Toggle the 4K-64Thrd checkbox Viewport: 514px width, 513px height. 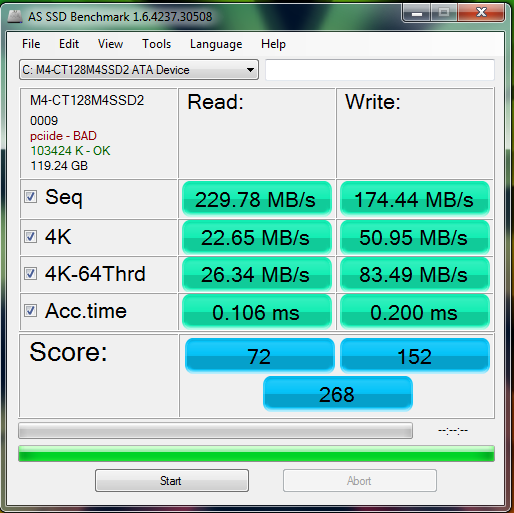click(x=30, y=274)
